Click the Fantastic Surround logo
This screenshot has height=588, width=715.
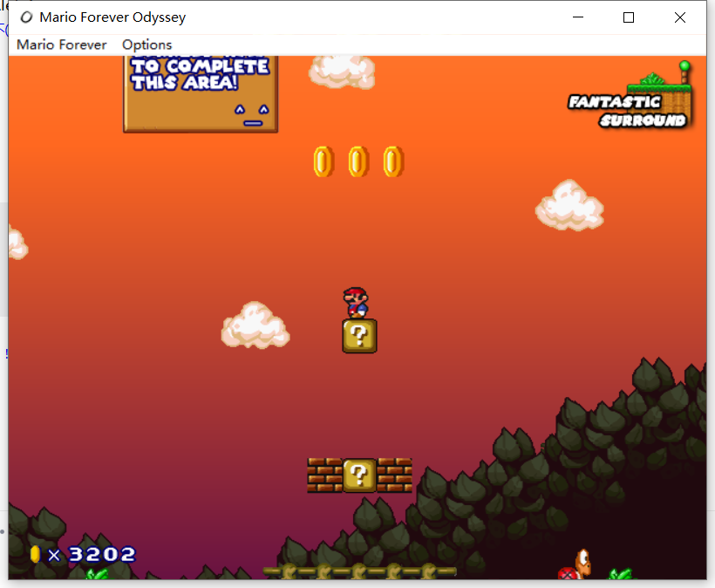(631, 95)
